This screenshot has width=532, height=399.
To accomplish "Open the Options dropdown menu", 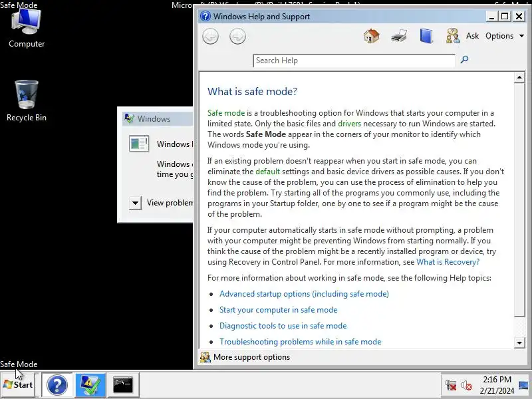I will point(505,36).
